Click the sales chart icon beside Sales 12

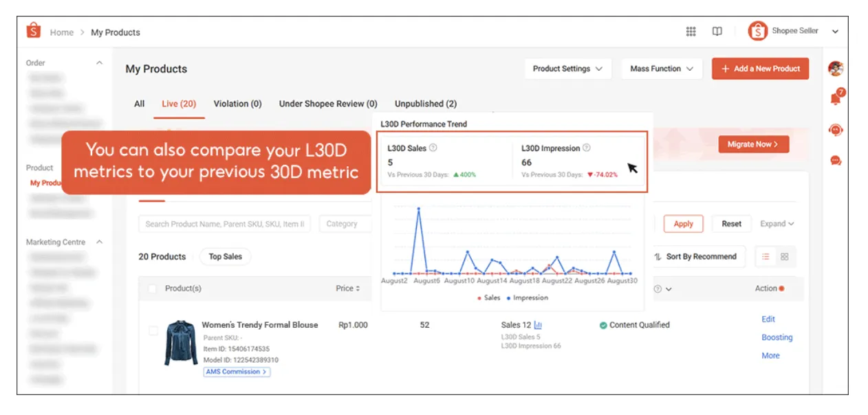539,325
